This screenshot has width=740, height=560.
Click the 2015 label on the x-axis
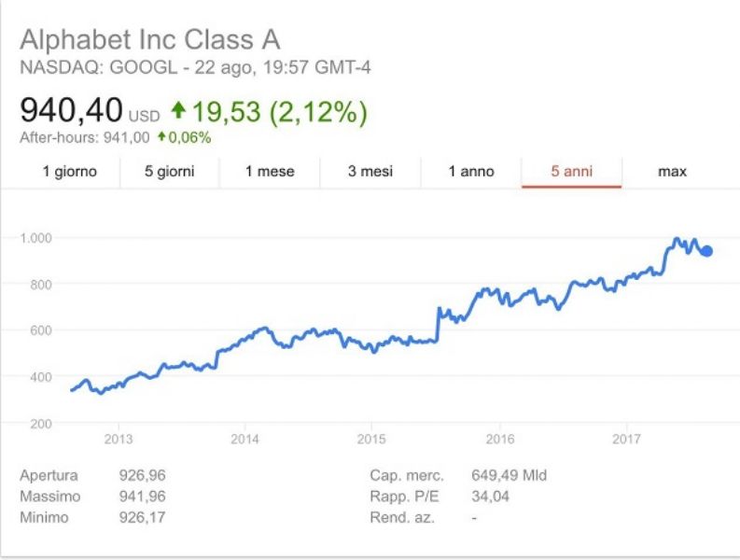371,439
